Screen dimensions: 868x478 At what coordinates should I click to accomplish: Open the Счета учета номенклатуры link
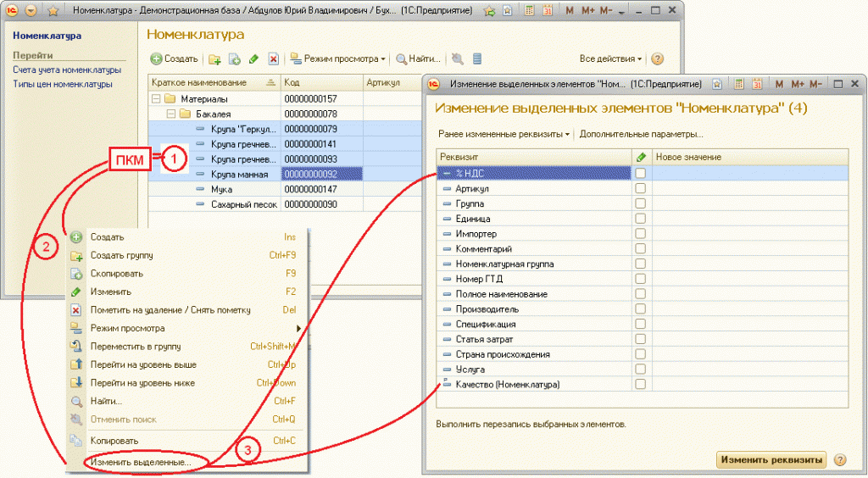(67, 69)
